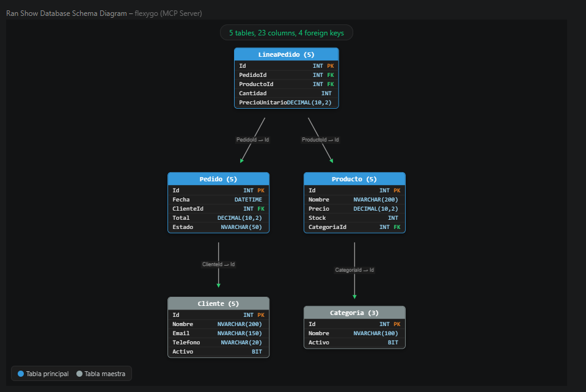Screen dimensions: 586x392
Task: Click the blue Tabla principal legend dot
Action: (21, 374)
